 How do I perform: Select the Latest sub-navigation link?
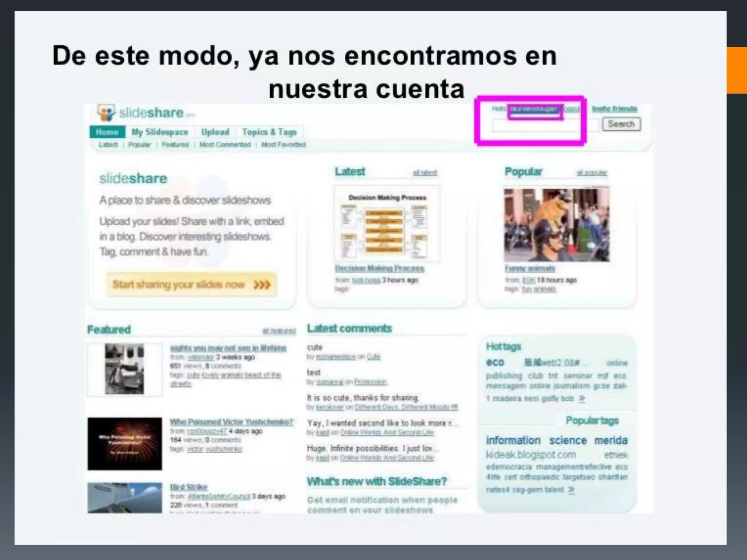(108, 145)
